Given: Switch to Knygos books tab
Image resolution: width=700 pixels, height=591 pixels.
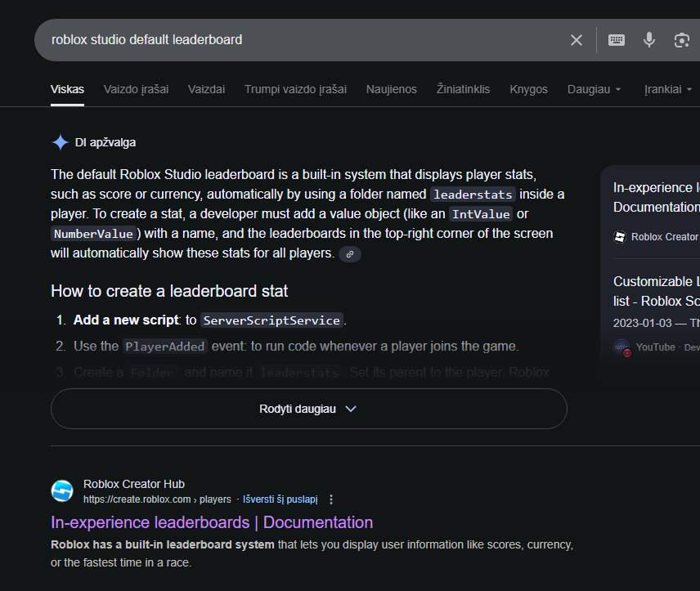Looking at the screenshot, I should (x=528, y=89).
